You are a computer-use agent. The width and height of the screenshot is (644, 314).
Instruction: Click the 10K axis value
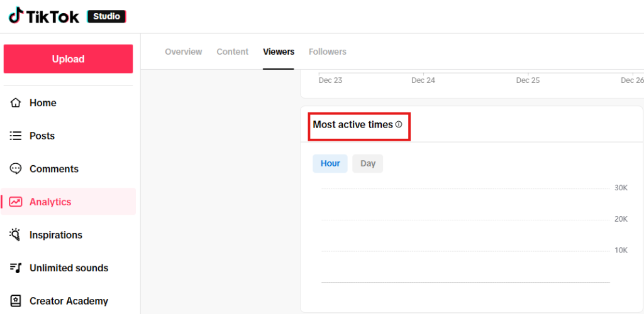pyautogui.click(x=621, y=251)
